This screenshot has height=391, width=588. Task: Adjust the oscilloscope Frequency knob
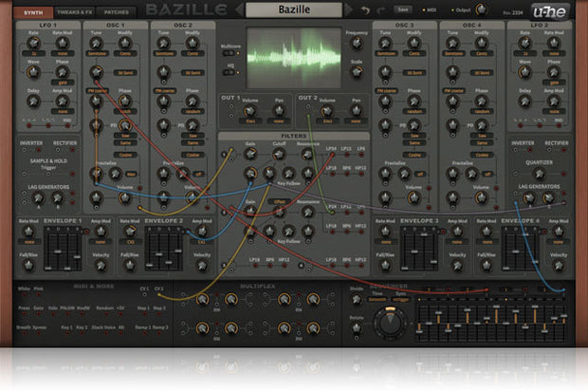357,44
